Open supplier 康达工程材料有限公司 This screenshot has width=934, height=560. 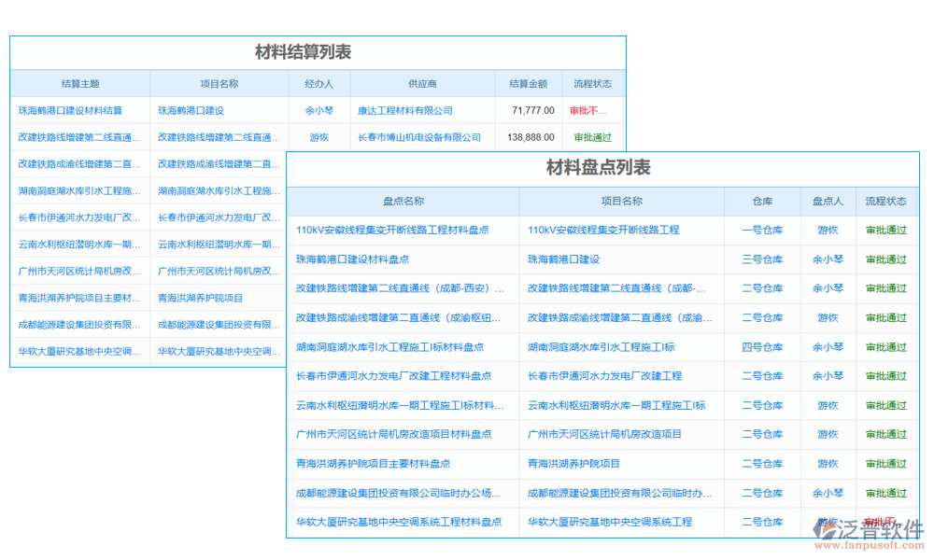point(405,110)
